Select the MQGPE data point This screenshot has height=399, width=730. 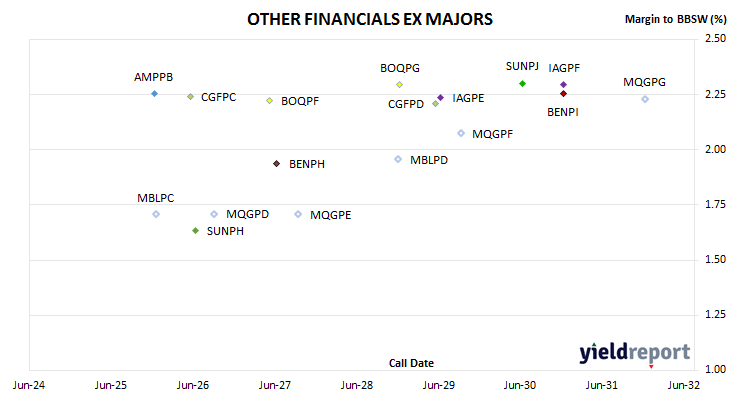[x=298, y=214]
